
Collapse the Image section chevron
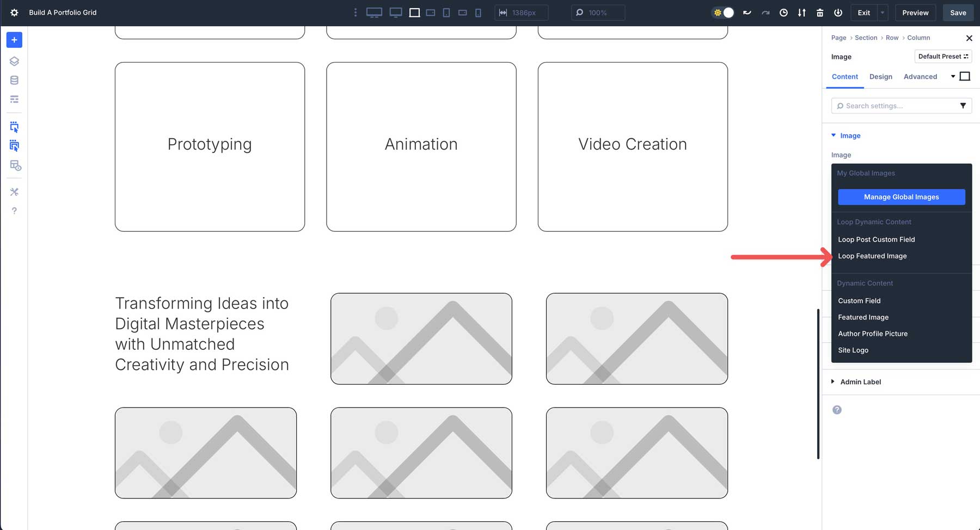pos(832,135)
